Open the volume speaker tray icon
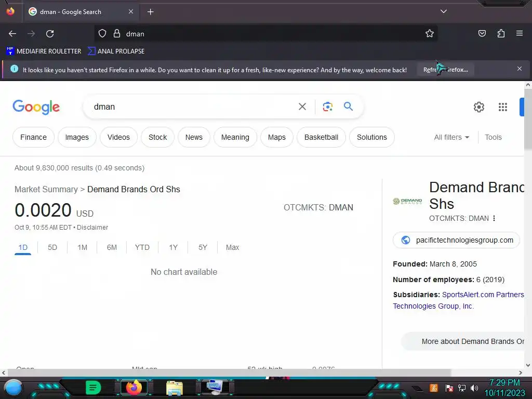532x399 pixels. (x=474, y=388)
